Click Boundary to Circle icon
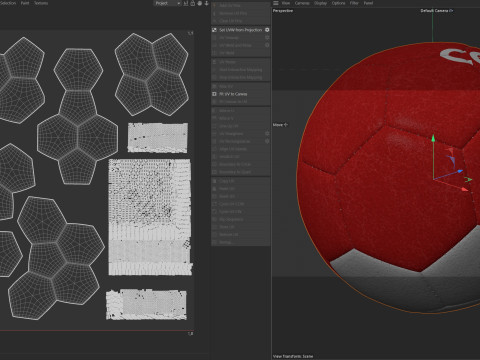 [x=214, y=164]
